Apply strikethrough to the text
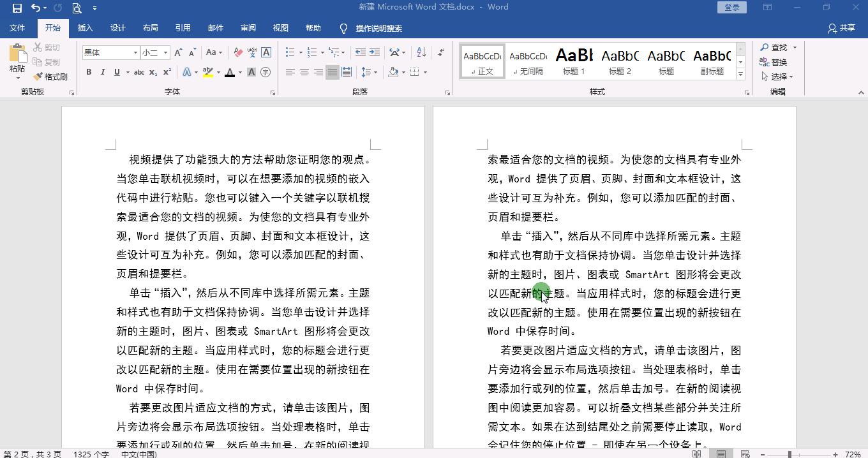Image resolution: width=868 pixels, height=458 pixels. [139, 72]
